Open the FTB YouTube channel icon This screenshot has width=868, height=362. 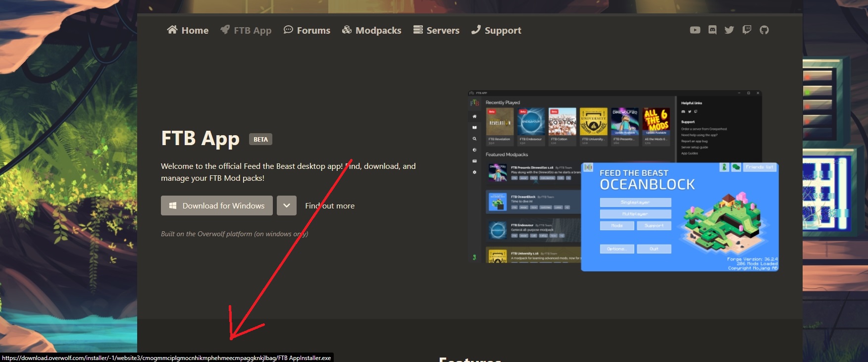coord(695,30)
